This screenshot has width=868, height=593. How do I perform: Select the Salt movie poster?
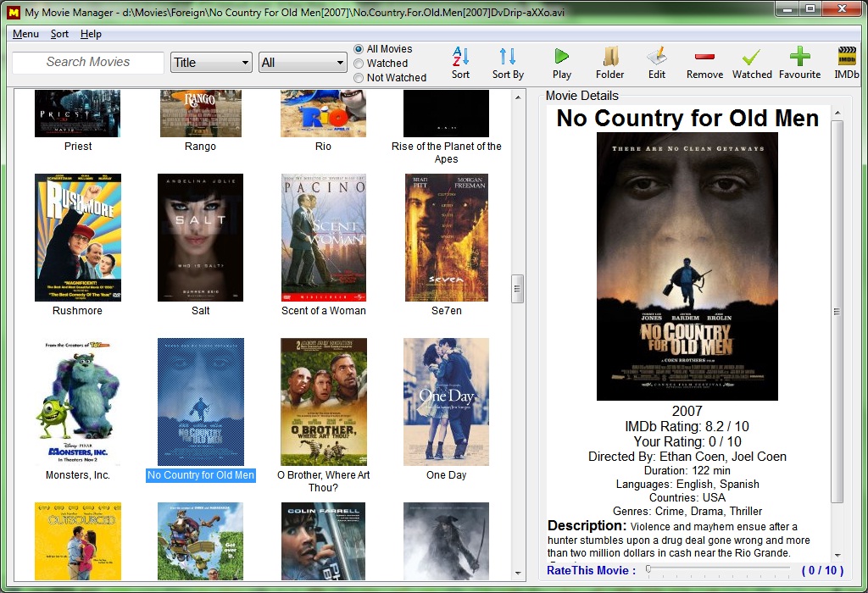[x=200, y=237]
